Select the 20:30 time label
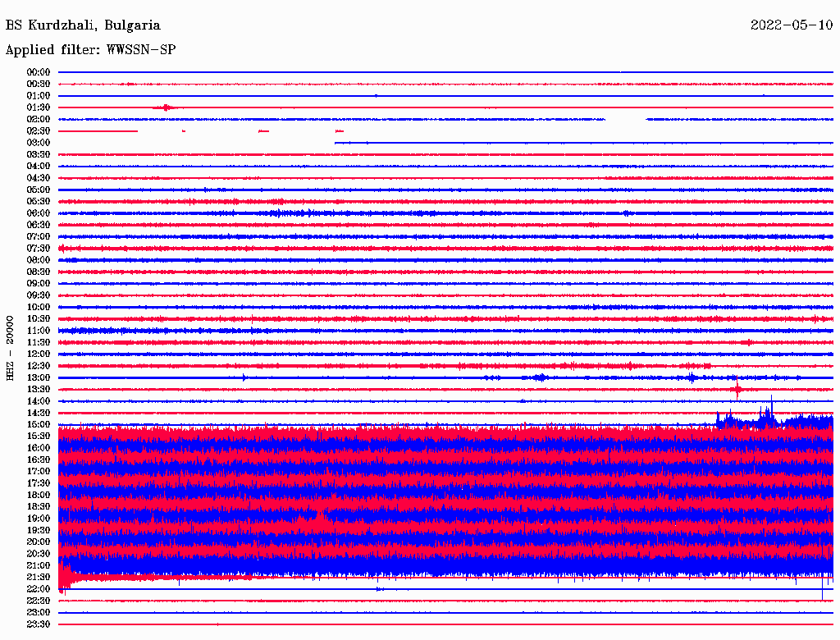 pos(39,554)
